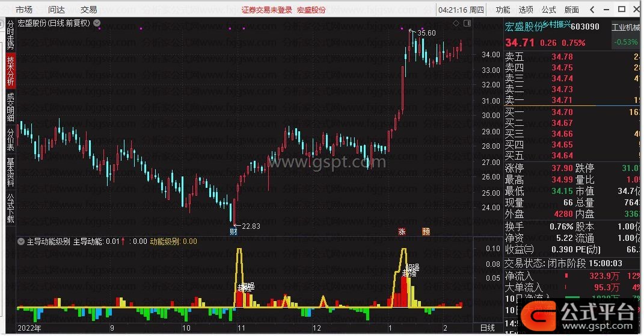Viewport: 644px width, 336px height.
Task: Click the 最高 value 34.99
Action: click(x=562, y=179)
